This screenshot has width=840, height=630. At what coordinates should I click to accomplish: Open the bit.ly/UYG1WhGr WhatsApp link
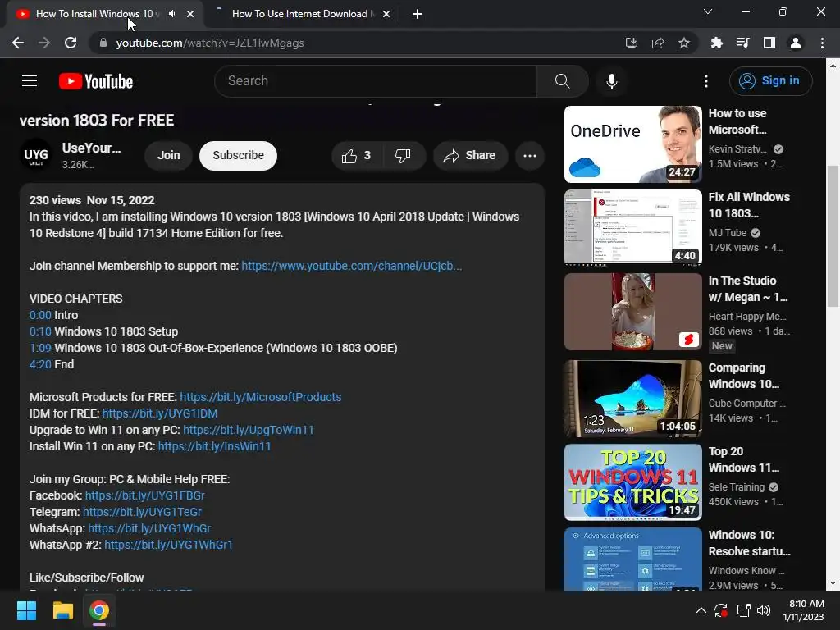(149, 528)
